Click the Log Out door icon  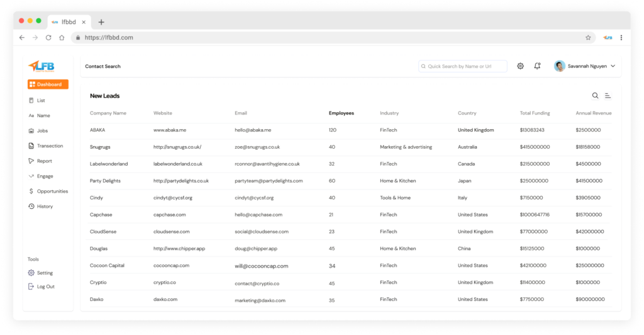(31, 287)
